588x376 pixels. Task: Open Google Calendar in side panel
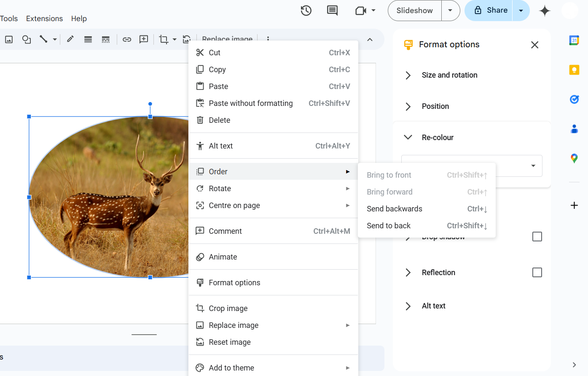pyautogui.click(x=574, y=41)
